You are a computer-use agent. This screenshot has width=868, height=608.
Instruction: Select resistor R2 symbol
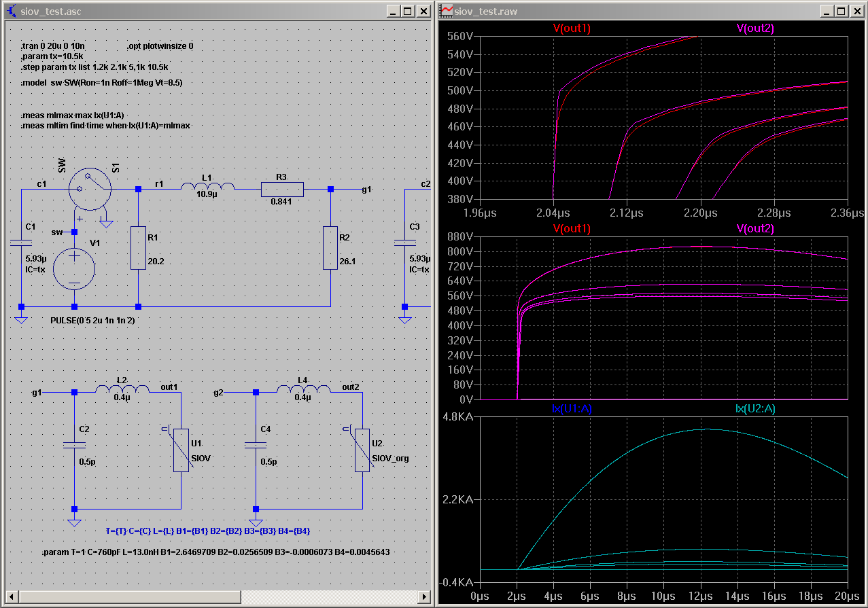click(330, 247)
